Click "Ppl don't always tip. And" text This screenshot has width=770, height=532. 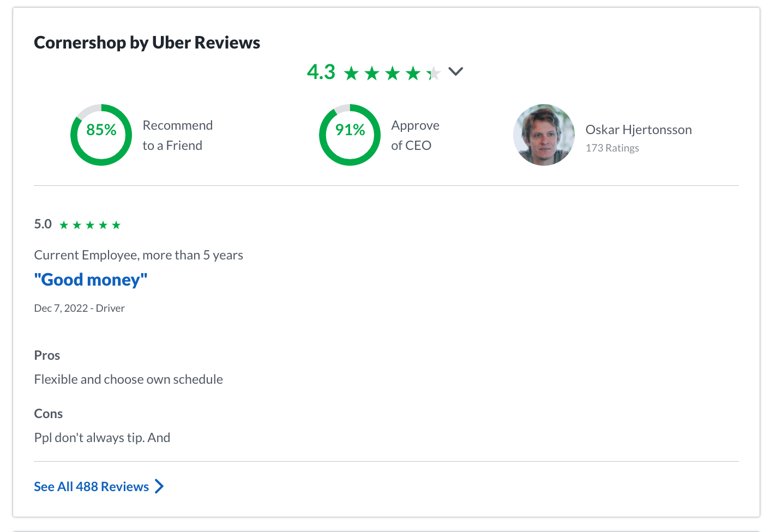click(102, 438)
